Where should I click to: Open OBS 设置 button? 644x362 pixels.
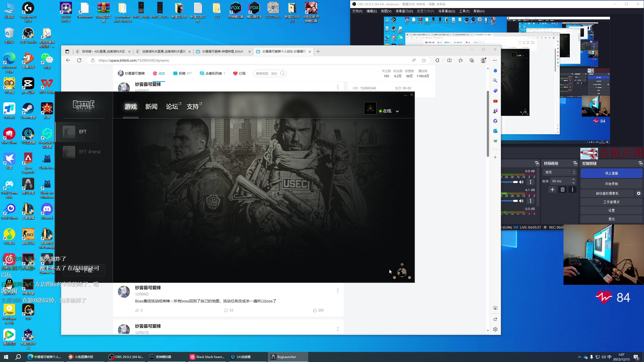[x=611, y=210]
